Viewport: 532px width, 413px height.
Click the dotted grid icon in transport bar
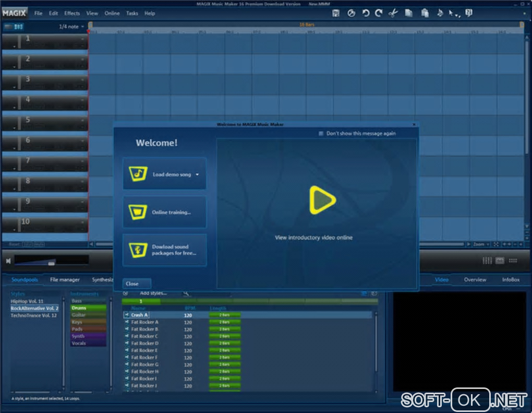[513, 261]
